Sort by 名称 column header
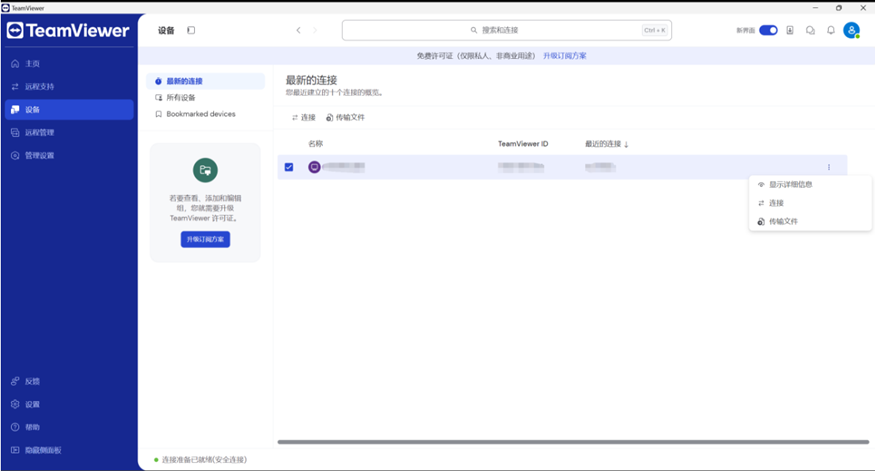 tap(316, 144)
